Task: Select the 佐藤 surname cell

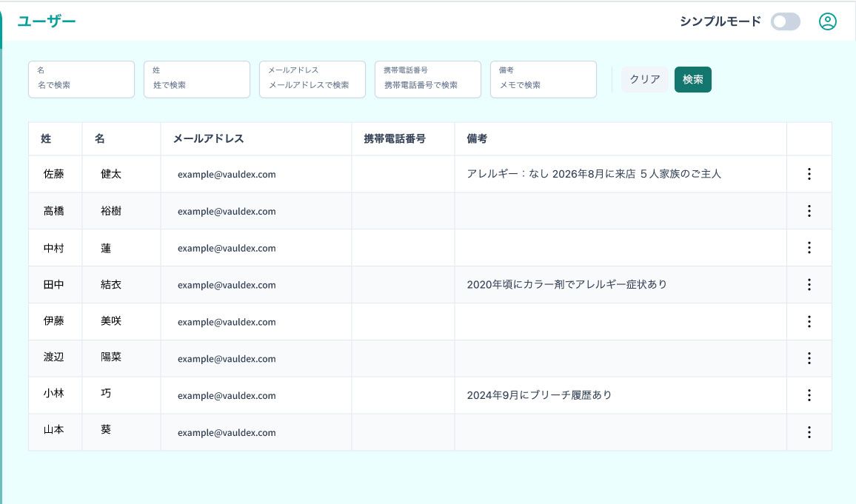Action: 53,174
